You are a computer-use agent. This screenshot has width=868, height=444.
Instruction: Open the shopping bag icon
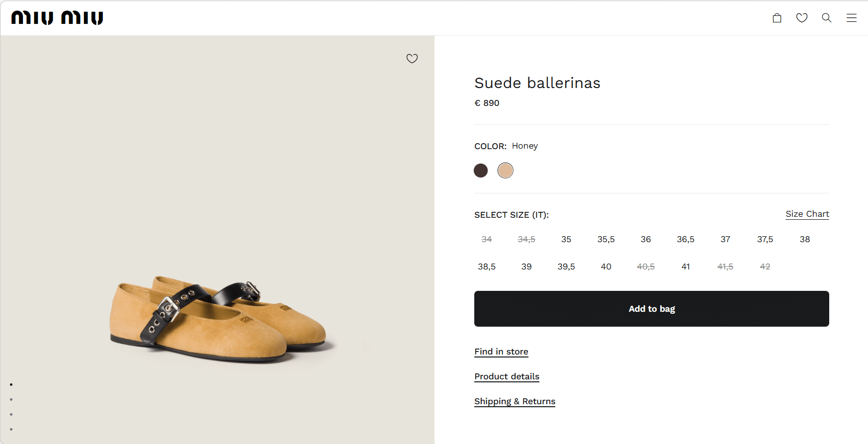(777, 18)
